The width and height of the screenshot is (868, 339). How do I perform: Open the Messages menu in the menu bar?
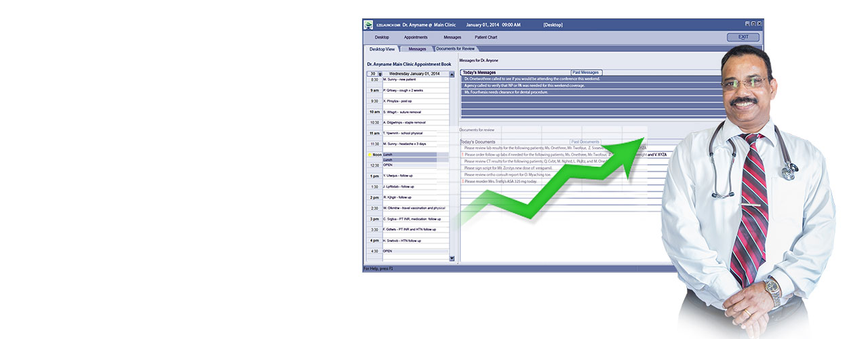click(x=452, y=37)
